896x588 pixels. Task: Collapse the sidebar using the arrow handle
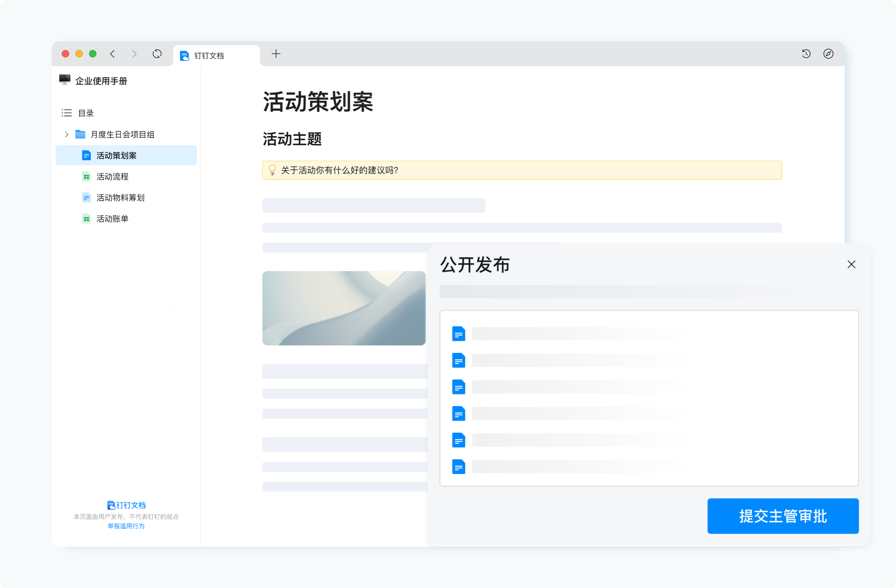coord(171,306)
